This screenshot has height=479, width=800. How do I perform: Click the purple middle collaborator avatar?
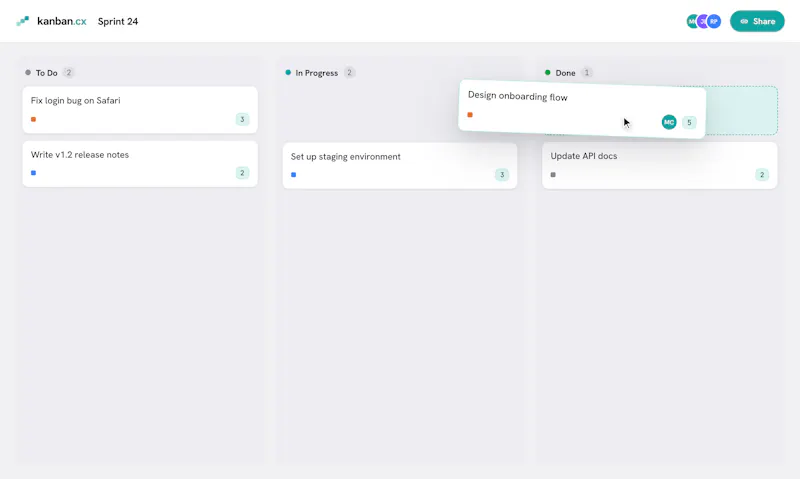point(703,21)
